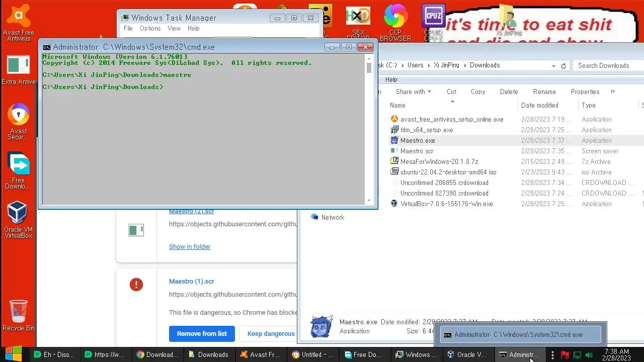Select the ubuntu iso file icon
644x362 pixels.
(x=394, y=172)
